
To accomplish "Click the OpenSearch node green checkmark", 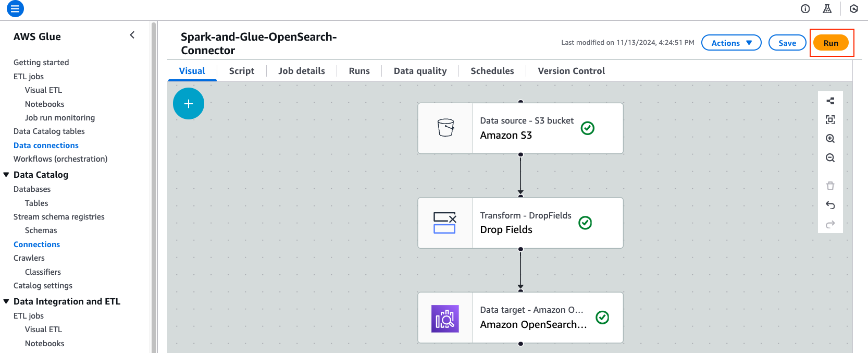I will tap(602, 317).
